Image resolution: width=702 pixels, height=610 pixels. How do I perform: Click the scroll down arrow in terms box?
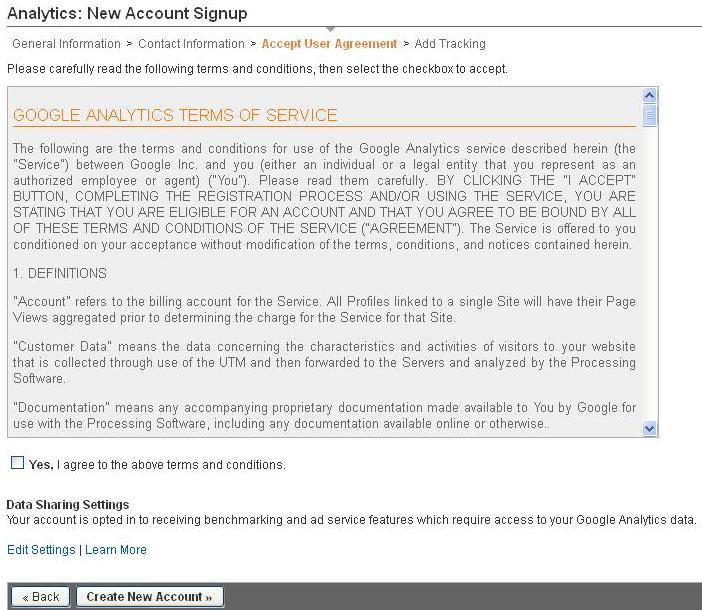click(x=649, y=428)
